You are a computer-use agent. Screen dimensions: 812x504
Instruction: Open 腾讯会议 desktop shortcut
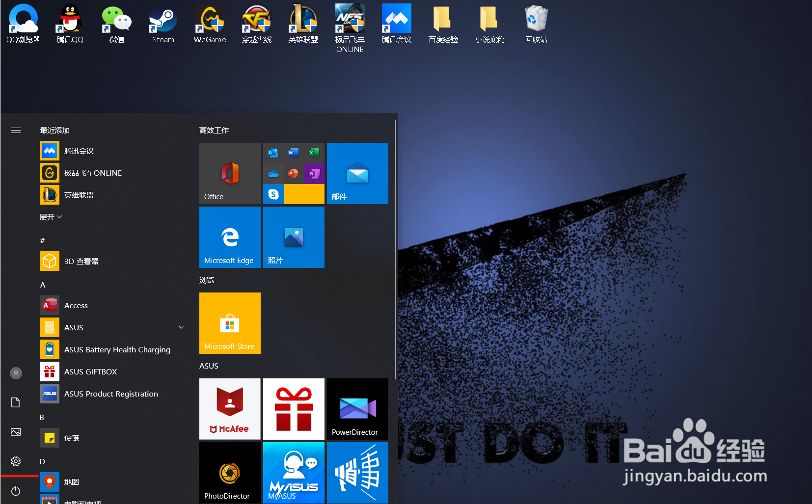396,24
